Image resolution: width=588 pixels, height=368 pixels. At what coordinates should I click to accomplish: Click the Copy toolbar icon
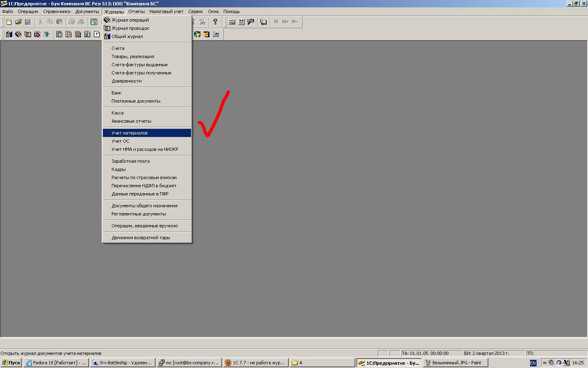50,22
